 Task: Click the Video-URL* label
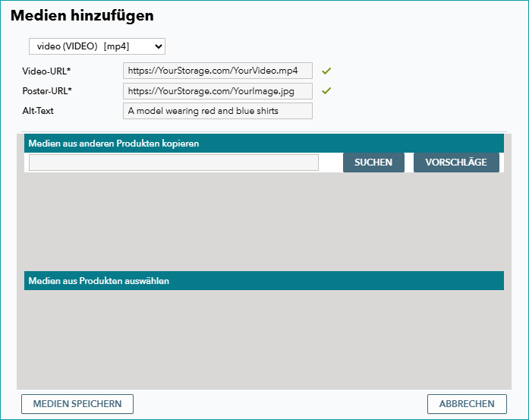coord(46,71)
